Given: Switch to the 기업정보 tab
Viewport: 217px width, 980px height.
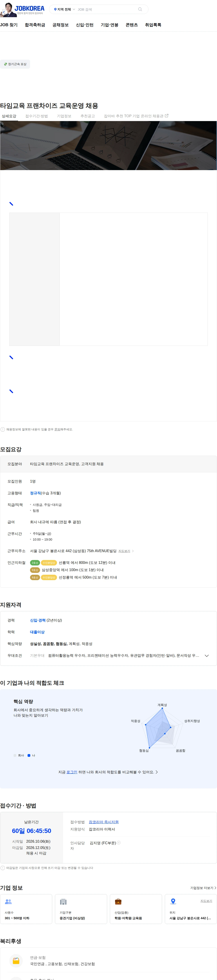Looking at the screenshot, I should click(x=64, y=116).
